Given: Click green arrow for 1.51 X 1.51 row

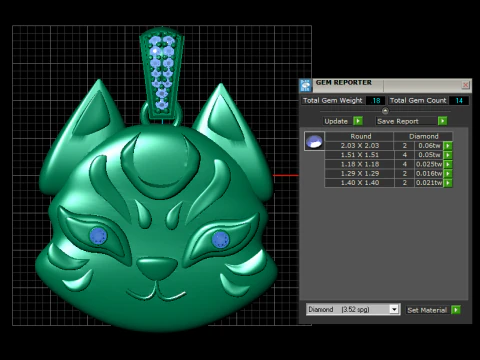Looking at the screenshot, I should click(x=448, y=155).
